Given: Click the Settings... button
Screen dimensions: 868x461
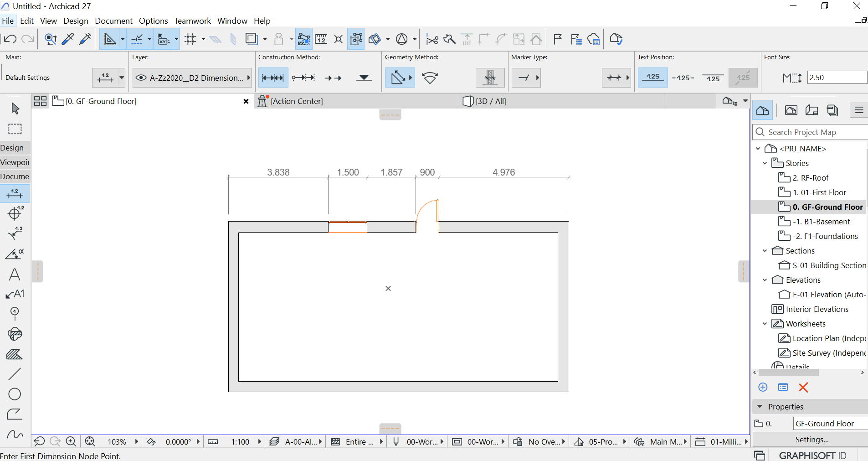Looking at the screenshot, I should [812, 440].
